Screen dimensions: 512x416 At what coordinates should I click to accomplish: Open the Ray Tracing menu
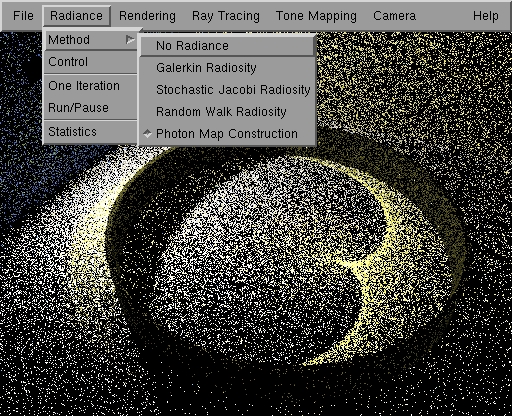(x=226, y=16)
